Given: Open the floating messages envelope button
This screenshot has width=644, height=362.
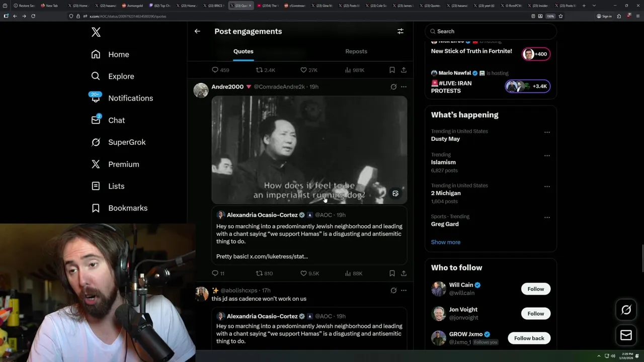Looking at the screenshot, I should (626, 335).
